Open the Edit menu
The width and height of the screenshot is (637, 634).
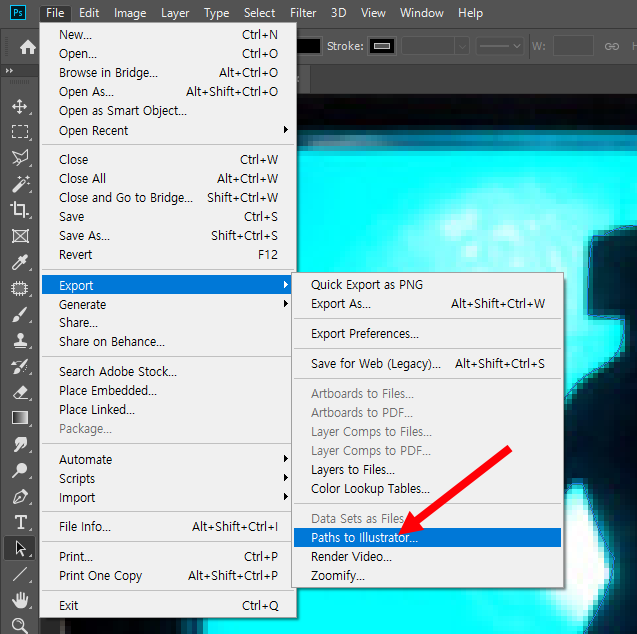pyautogui.click(x=89, y=13)
